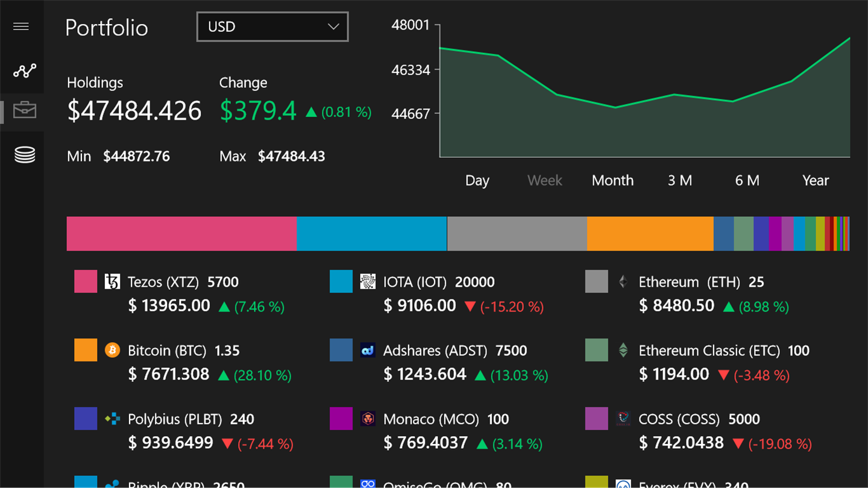Click the pink Tezos color swatch
868x488 pixels.
click(x=86, y=281)
